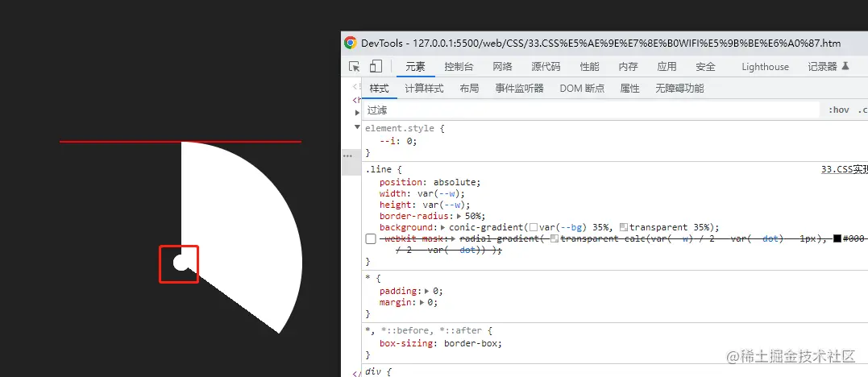Screen dimensions: 868x377
Task: Collapse the expanded DOM node arrow
Action: click(358, 126)
